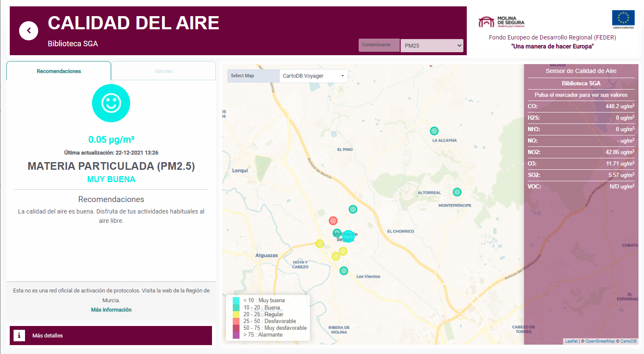Viewport: 644px width, 354px height.
Task: Click the yellow 'Regular' legend swatch
Action: point(236,315)
